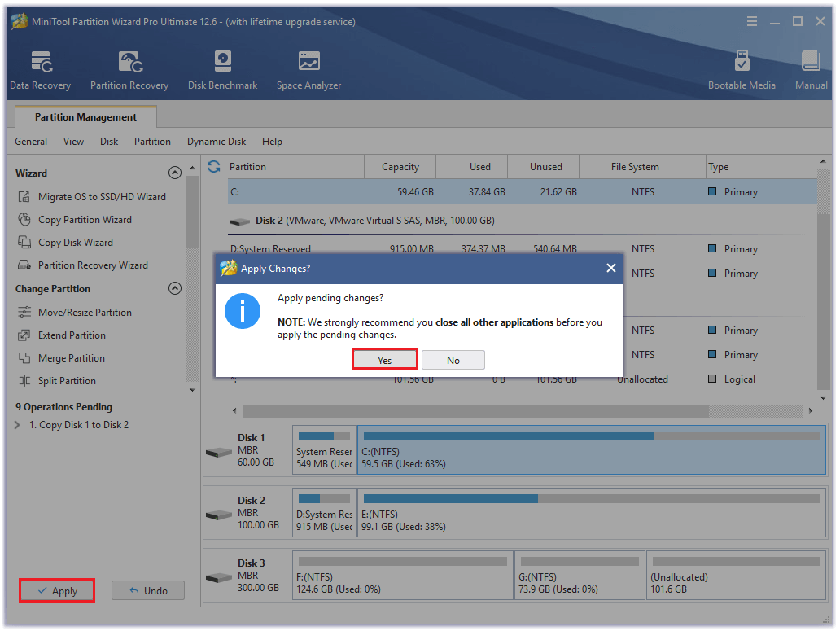The image size is (840, 631).
Task: Click the Unallocated Logical row type cell
Action: click(x=732, y=379)
